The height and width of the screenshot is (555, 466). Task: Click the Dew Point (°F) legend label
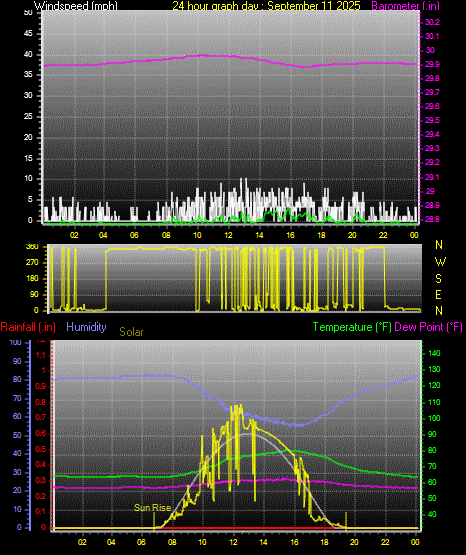pyautogui.click(x=428, y=327)
